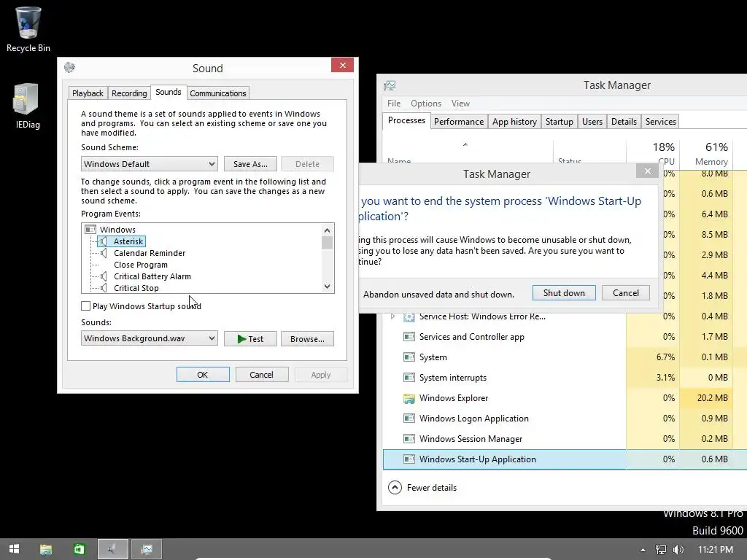Click the up arrow of Program Events scrollbar
This screenshot has height=560, width=747.
[x=327, y=230]
